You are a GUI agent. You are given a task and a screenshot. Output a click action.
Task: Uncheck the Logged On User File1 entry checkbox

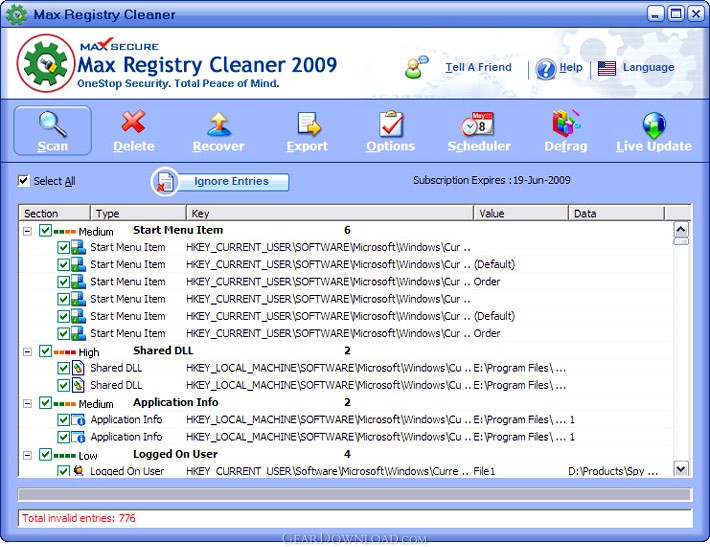point(63,471)
